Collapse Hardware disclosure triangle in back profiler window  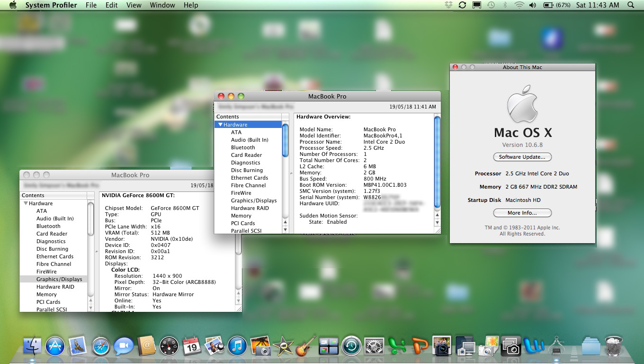click(26, 203)
